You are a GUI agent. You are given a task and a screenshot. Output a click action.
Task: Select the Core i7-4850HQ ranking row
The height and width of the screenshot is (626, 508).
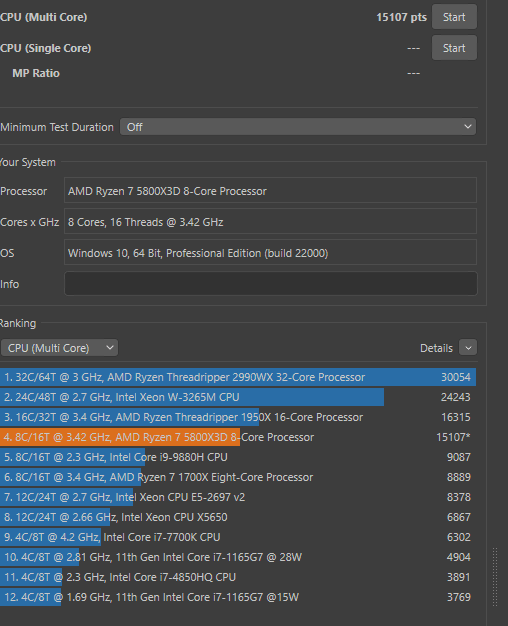click(238, 576)
